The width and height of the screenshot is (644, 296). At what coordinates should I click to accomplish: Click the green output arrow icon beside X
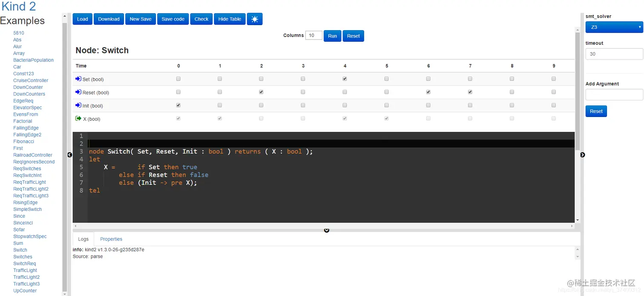click(x=78, y=119)
